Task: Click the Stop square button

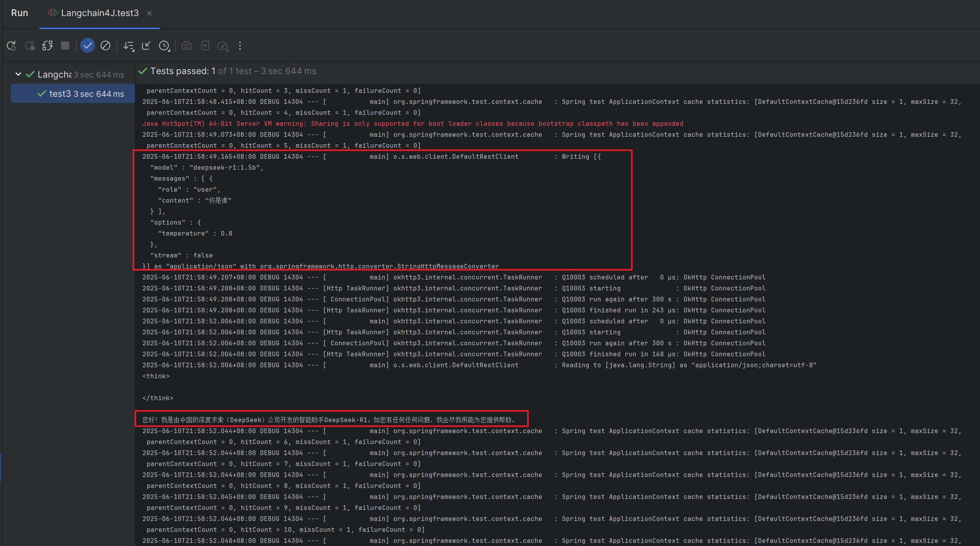Action: (x=65, y=46)
